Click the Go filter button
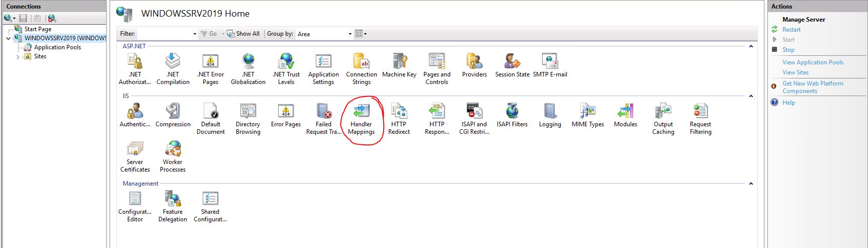This screenshot has width=868, height=248. pyautogui.click(x=209, y=34)
